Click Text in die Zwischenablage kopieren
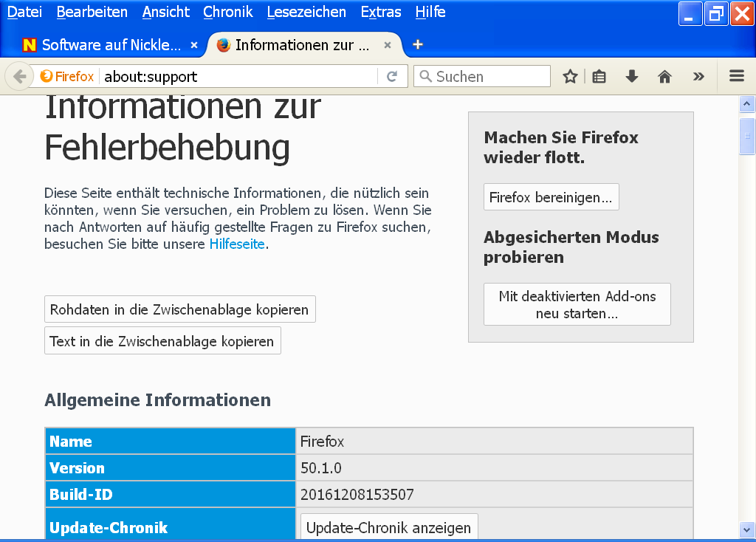The width and height of the screenshot is (756, 542). coord(162,341)
